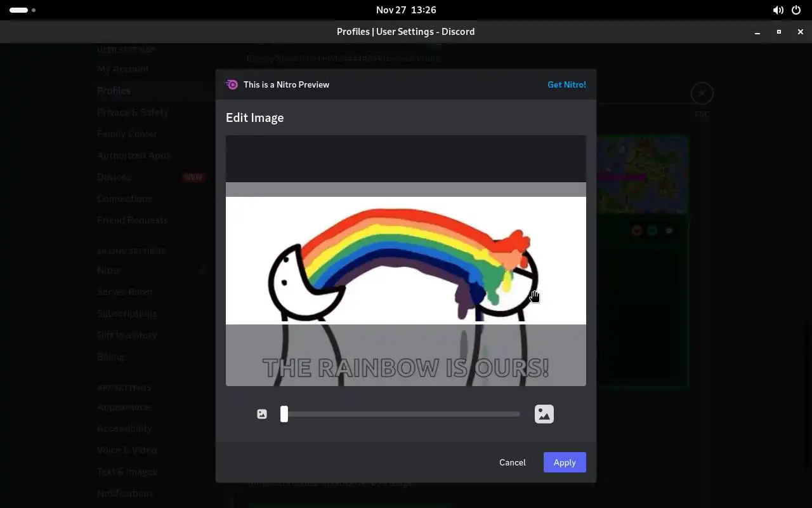Open Server Boost settings
Viewport: 812px width, 508px height.
[x=124, y=291]
